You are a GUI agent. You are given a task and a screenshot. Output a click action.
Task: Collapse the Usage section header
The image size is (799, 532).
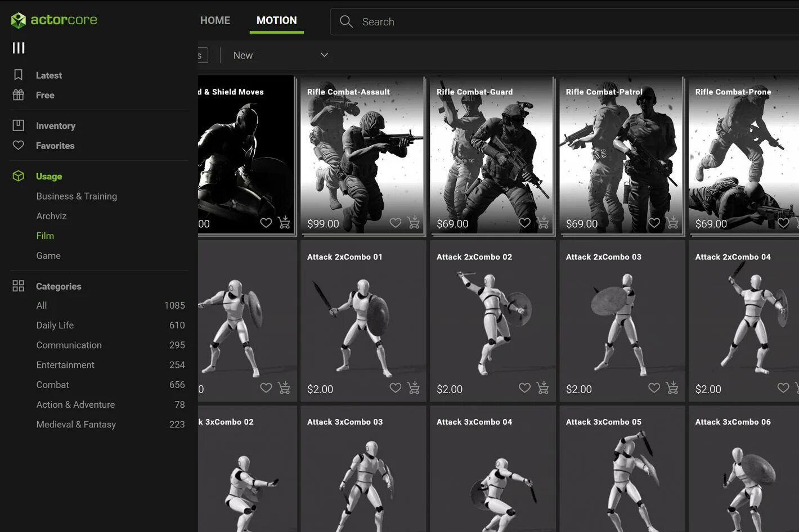tap(49, 177)
